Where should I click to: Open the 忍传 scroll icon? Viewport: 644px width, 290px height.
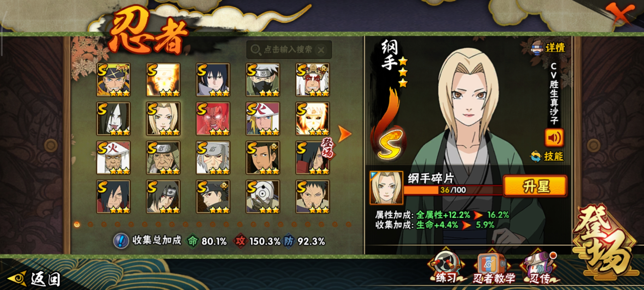coord(539,266)
